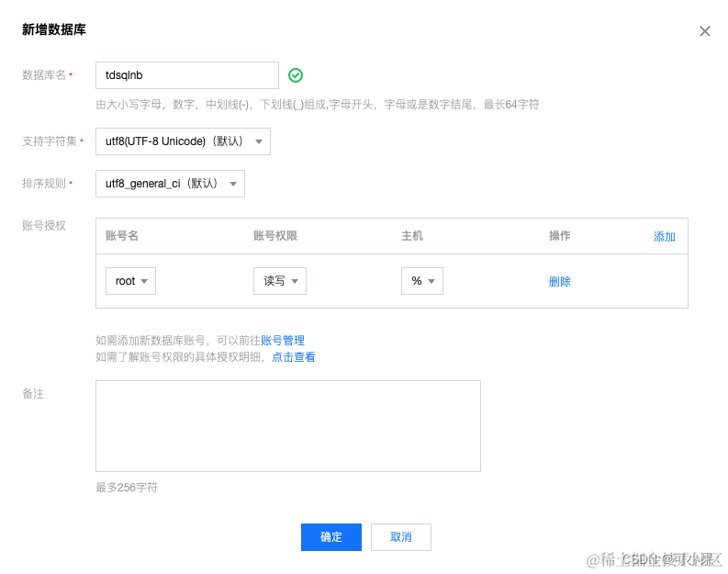Cancel with the 取消 button

400,537
